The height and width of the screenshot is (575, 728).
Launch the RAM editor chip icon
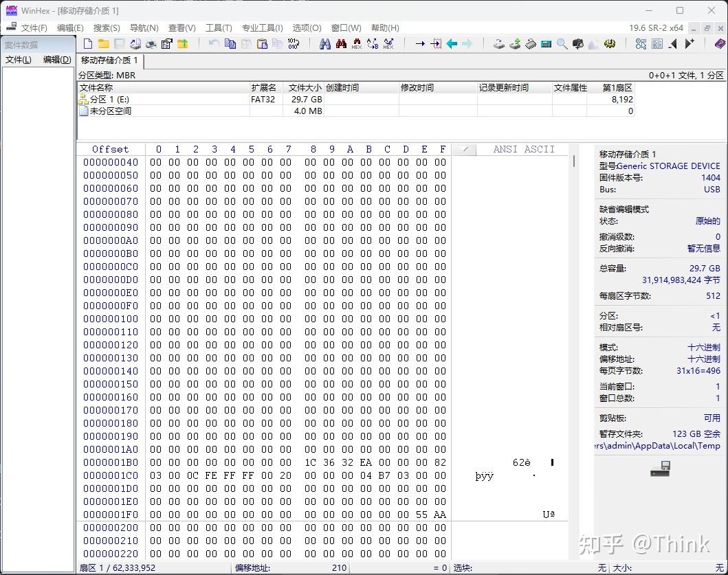click(x=531, y=43)
